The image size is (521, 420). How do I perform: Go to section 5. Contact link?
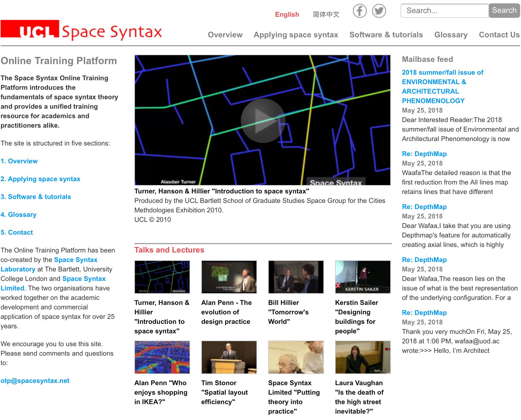click(17, 232)
